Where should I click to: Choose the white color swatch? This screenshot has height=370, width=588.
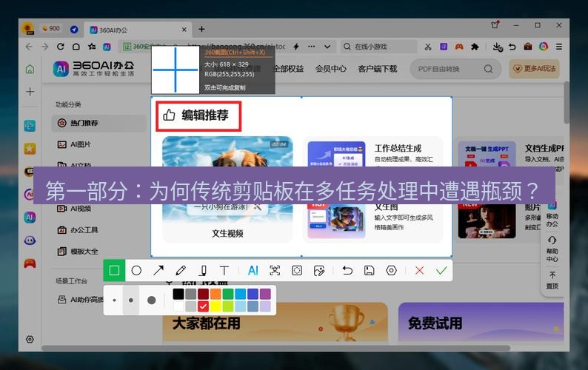click(x=178, y=306)
